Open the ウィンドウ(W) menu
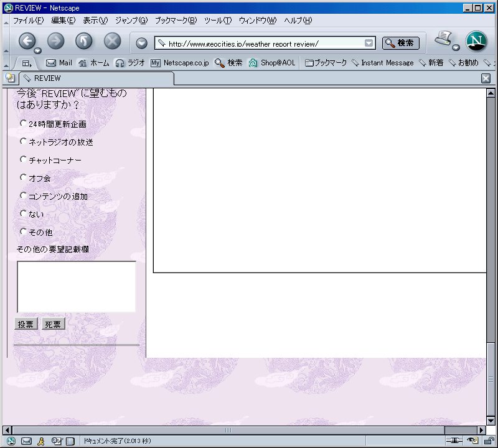The width and height of the screenshot is (498, 448). [x=258, y=21]
